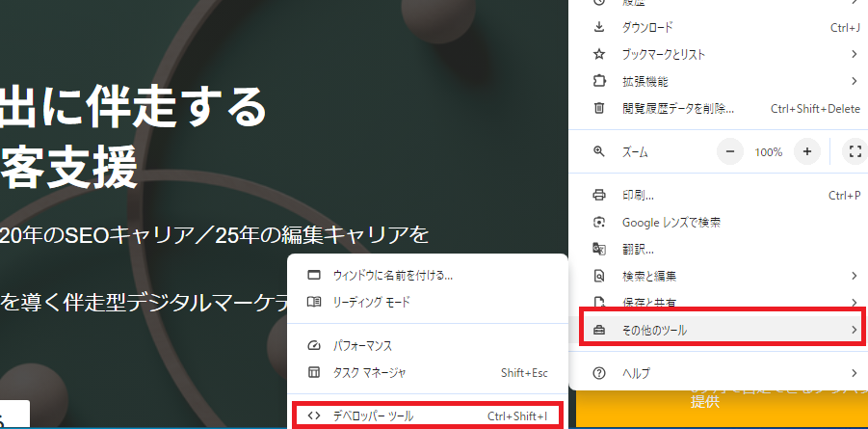The width and height of the screenshot is (868, 429).
Task: Click the printer icon
Action: (x=599, y=195)
